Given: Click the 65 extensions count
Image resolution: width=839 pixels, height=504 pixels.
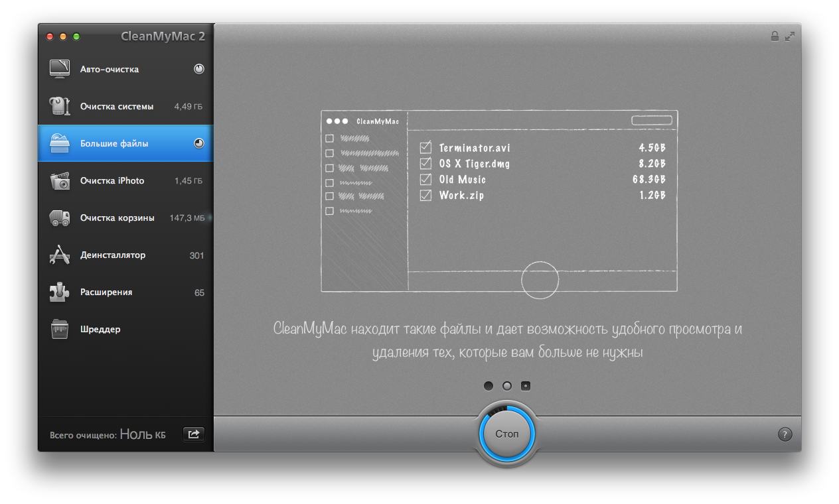Looking at the screenshot, I should [199, 292].
